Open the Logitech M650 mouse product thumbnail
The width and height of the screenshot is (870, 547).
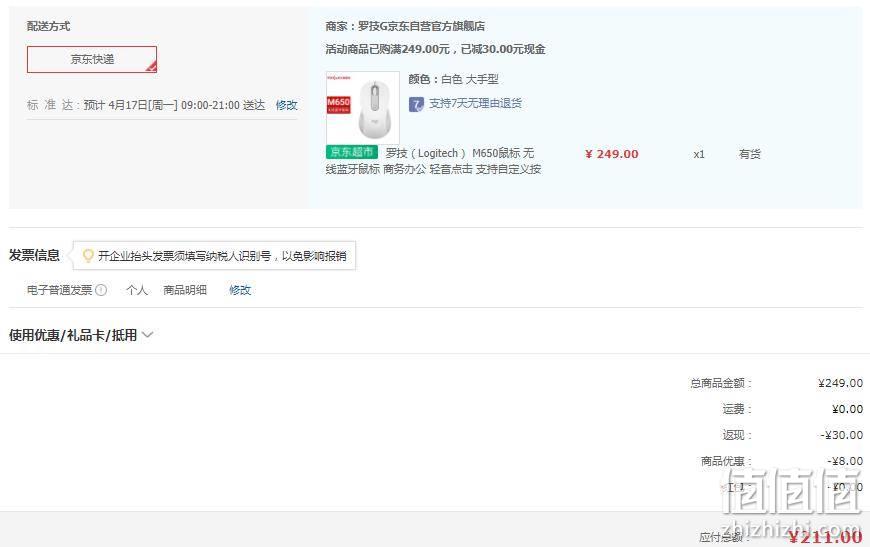click(363, 108)
